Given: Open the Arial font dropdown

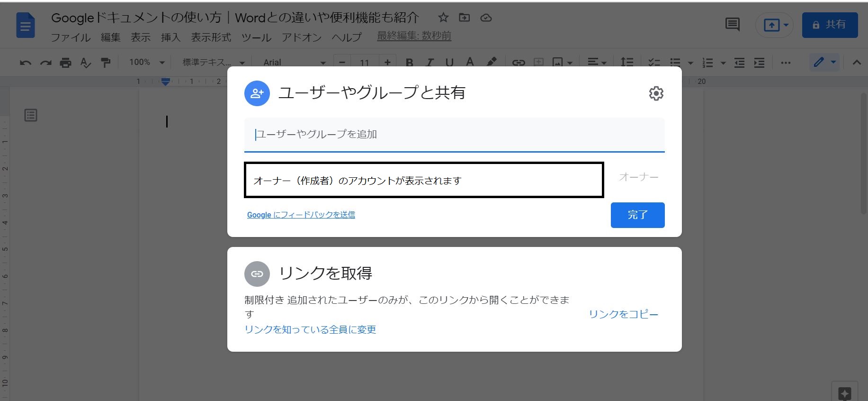Looking at the screenshot, I should (295, 63).
